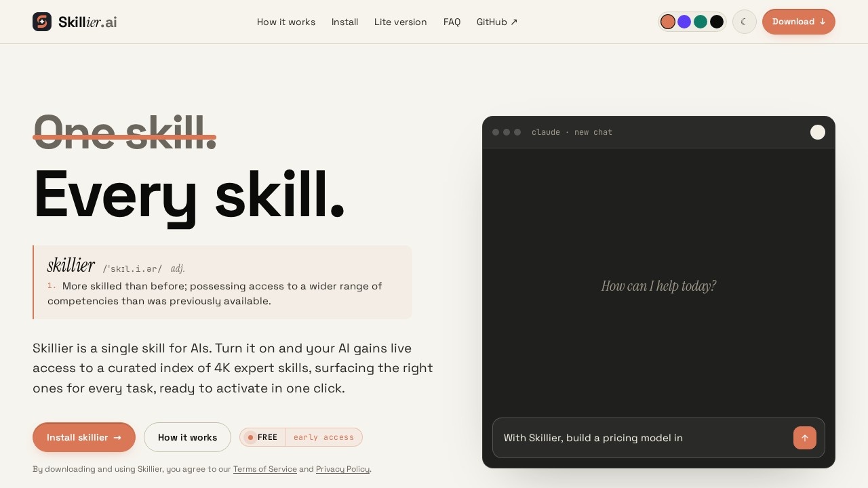Click the Skillier.ai brand name
This screenshot has width=868, height=488.
coord(87,22)
